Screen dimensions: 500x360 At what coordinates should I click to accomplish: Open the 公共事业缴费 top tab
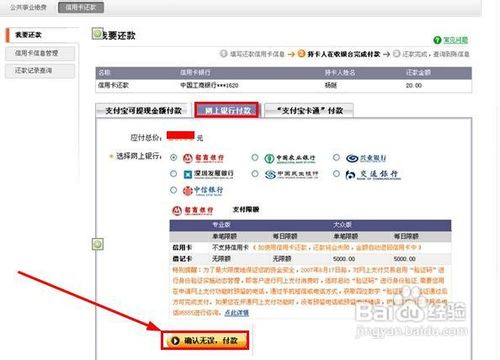click(x=28, y=7)
